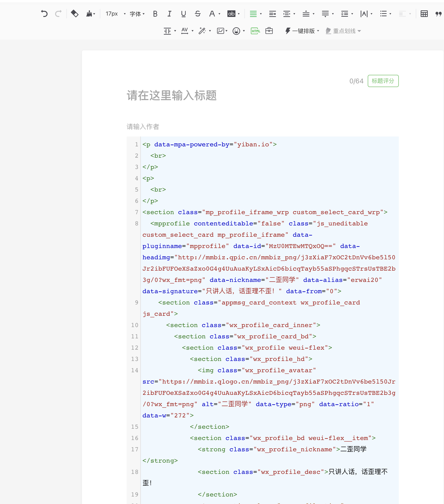Viewport: 444px width, 504px height.
Task: Click the image insert icon
Action: click(221, 31)
